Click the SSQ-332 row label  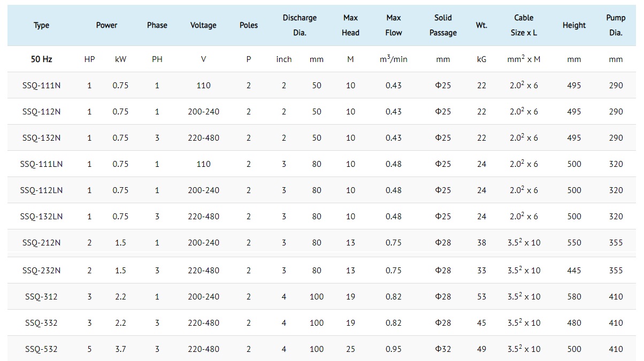pos(41,323)
